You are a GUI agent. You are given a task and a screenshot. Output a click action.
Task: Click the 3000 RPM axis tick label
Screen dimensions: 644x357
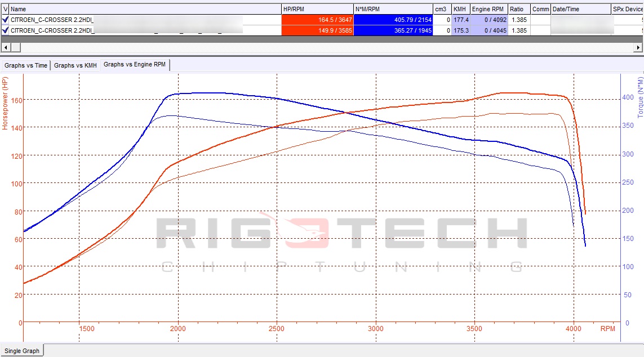375,329
